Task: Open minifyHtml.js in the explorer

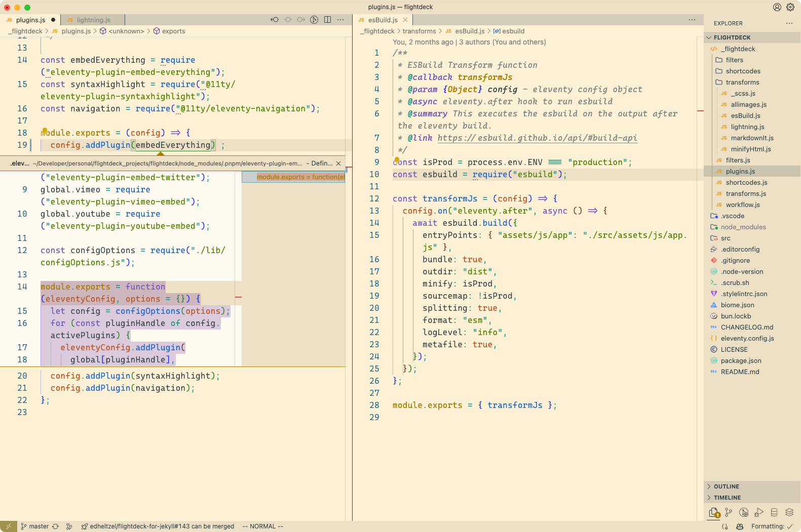Action: click(752, 149)
